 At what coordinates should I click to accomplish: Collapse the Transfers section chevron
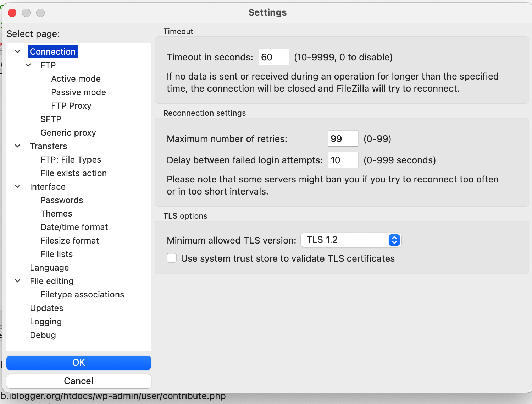(x=18, y=146)
